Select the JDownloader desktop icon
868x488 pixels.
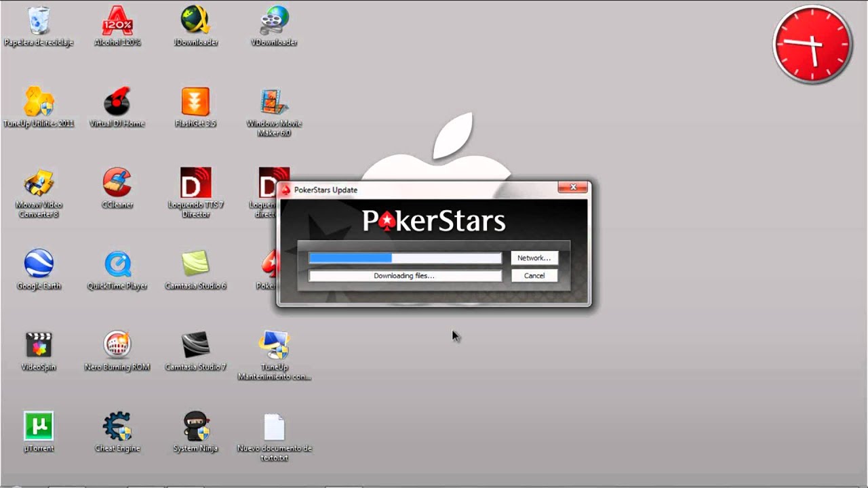(195, 21)
